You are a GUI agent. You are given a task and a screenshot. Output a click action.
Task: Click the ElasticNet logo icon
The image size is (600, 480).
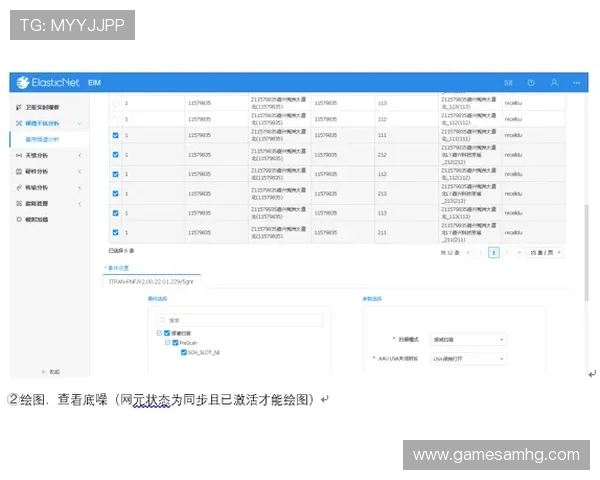23,82
